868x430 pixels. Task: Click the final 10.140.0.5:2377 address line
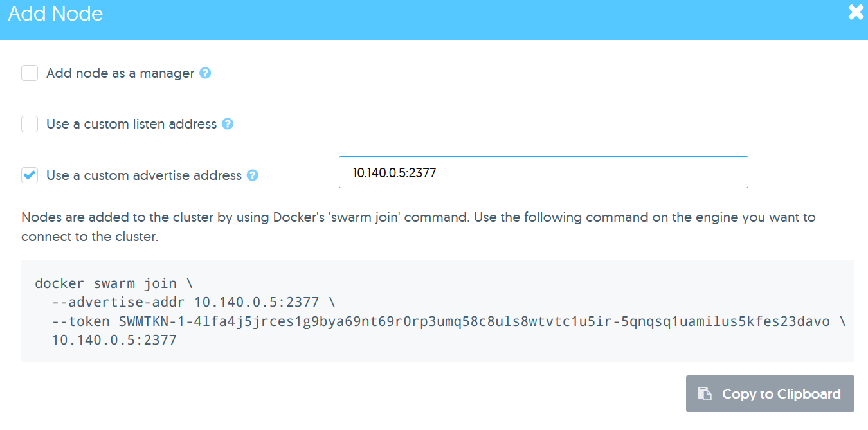pos(114,340)
